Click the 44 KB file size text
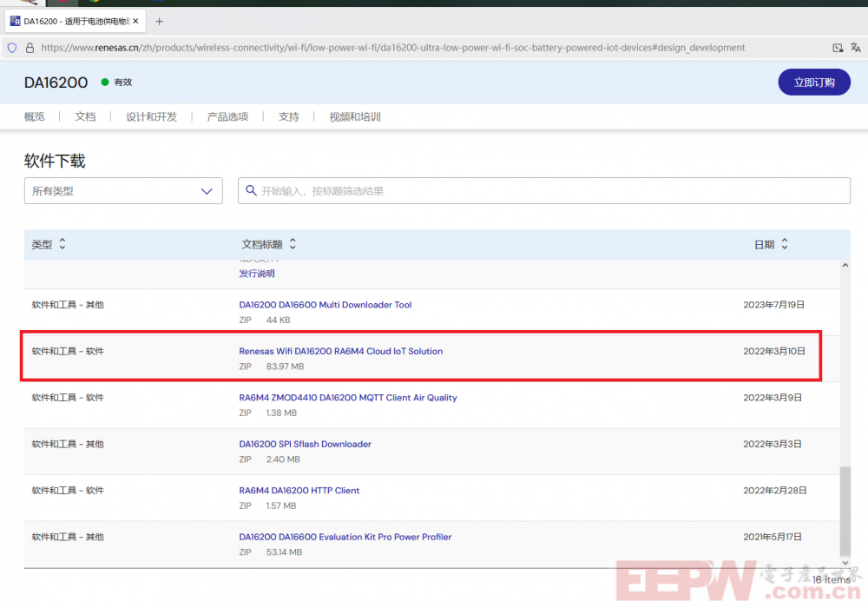 pos(278,320)
